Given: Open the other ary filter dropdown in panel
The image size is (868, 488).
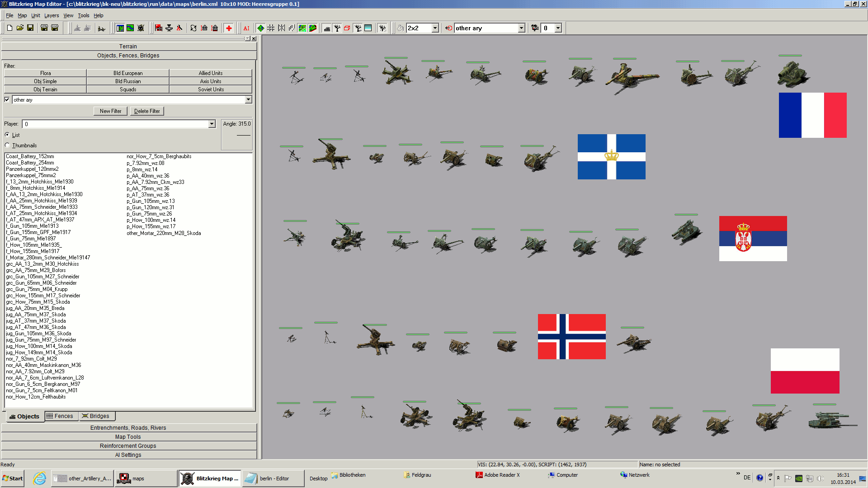Looking at the screenshot, I should [x=248, y=99].
